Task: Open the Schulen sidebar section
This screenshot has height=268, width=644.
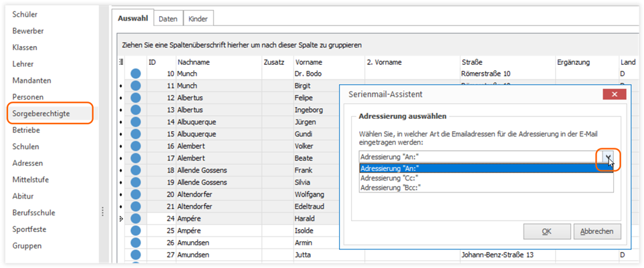Action: (x=26, y=146)
